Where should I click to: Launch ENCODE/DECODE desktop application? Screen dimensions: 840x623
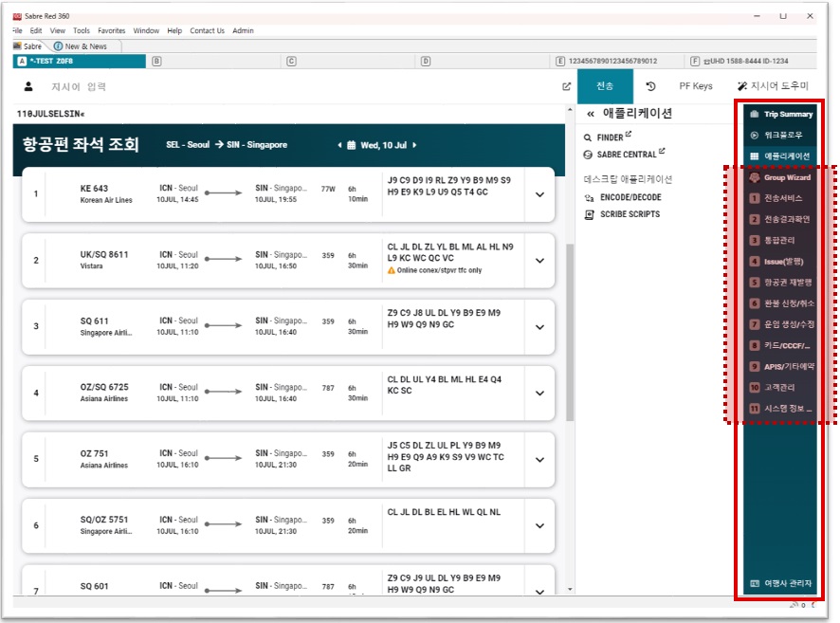(623, 197)
